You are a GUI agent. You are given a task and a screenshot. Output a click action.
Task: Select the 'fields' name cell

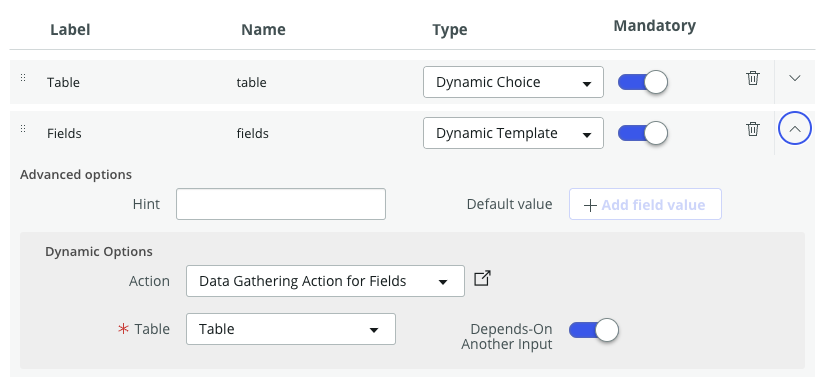pos(252,134)
